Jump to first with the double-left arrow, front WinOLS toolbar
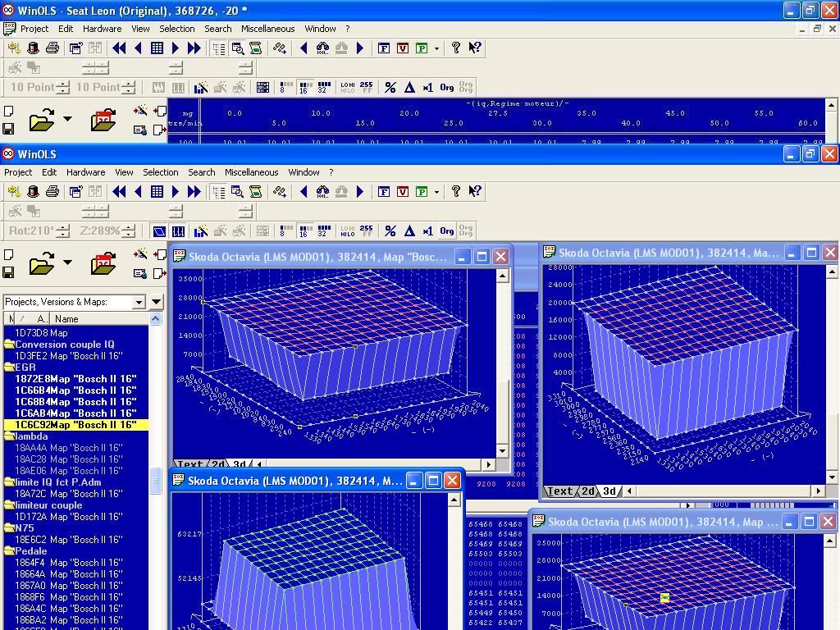 pyautogui.click(x=119, y=191)
